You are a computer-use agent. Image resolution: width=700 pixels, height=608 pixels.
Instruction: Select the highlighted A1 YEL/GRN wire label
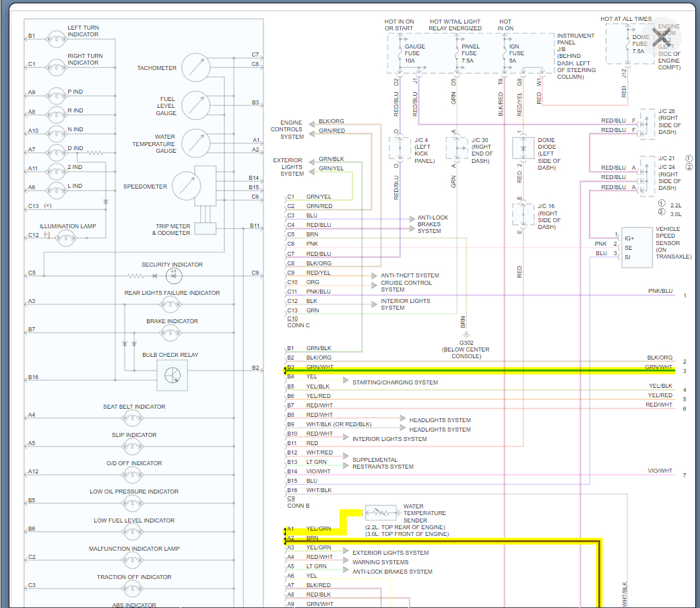point(318,529)
